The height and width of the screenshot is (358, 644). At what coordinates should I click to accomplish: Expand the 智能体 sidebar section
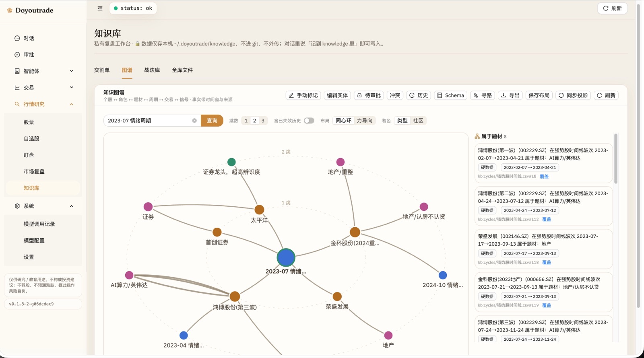[72, 71]
